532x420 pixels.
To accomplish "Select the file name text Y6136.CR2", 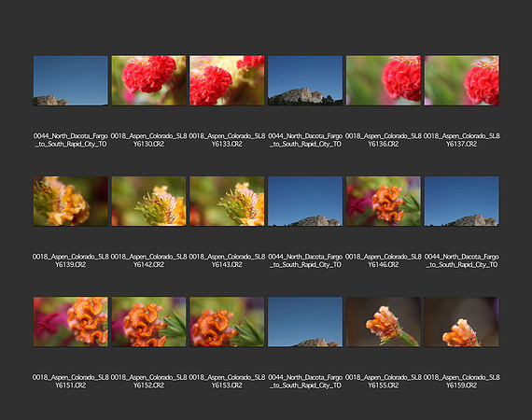I will point(384,140).
